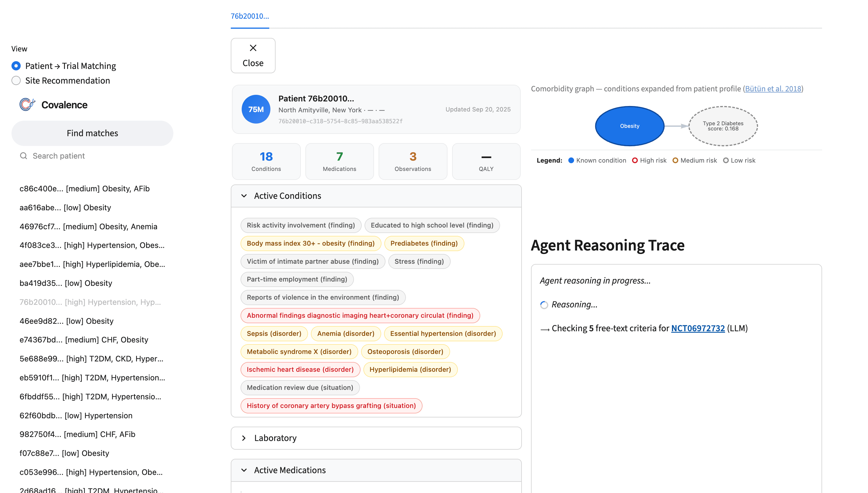
Task: Click the reasoning spinner icon
Action: (x=544, y=305)
